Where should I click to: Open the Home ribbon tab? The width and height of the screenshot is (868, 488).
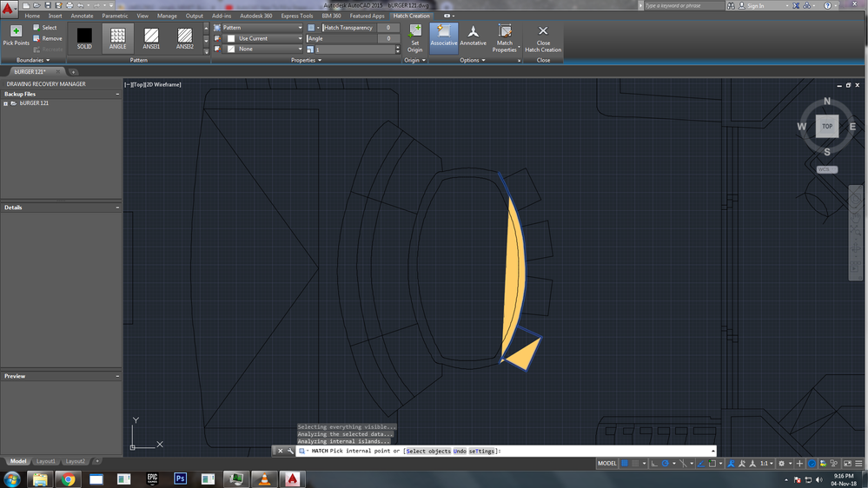[32, 16]
